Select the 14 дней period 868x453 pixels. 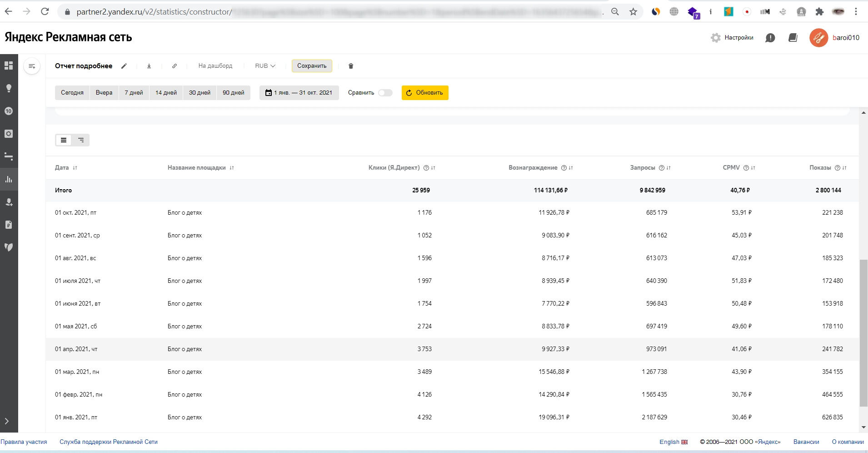[x=166, y=93]
